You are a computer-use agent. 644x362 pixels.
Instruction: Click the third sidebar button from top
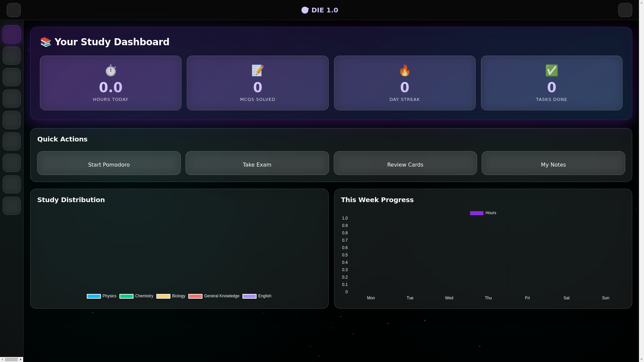(12, 77)
